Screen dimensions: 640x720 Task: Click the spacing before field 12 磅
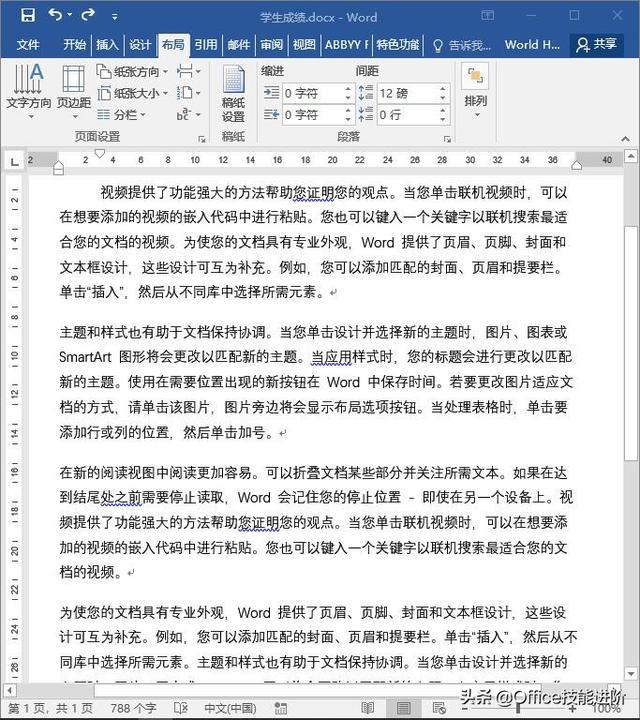coord(407,93)
